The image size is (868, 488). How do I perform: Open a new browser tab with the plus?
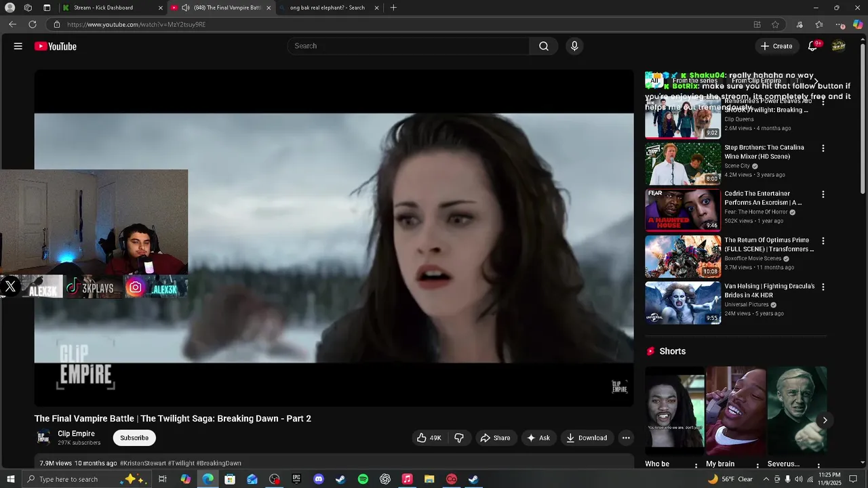393,7
